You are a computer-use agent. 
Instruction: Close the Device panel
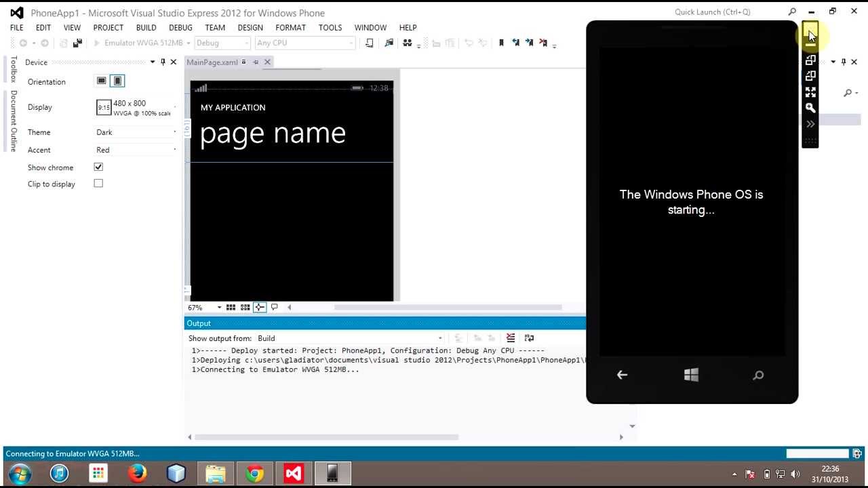tap(173, 62)
